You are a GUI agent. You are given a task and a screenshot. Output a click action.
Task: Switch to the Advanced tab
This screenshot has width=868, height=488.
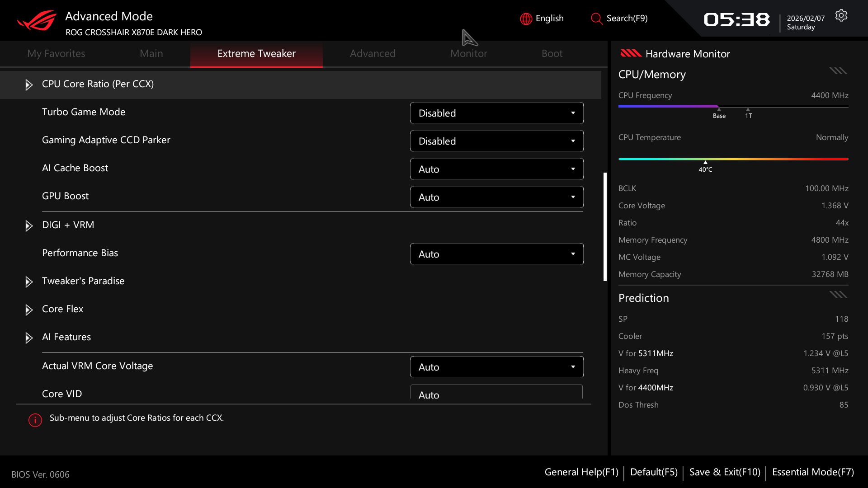pos(373,53)
